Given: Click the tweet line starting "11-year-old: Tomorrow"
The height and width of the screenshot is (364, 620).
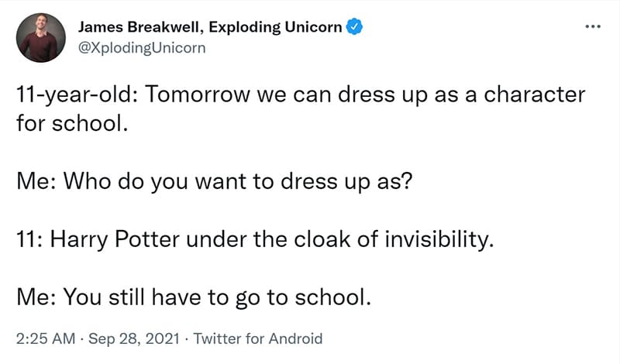Looking at the screenshot, I should click(301, 95).
